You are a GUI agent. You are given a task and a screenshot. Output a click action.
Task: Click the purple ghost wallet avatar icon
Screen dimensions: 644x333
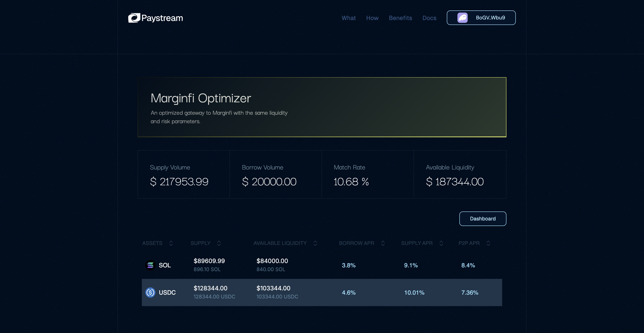462,18
